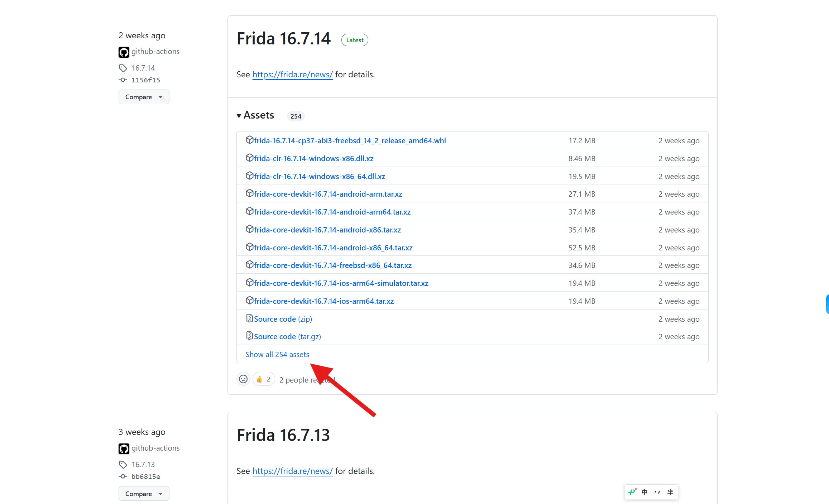This screenshot has width=829, height=504.
Task: Download Source code (tar.gz)
Action: [287, 337]
